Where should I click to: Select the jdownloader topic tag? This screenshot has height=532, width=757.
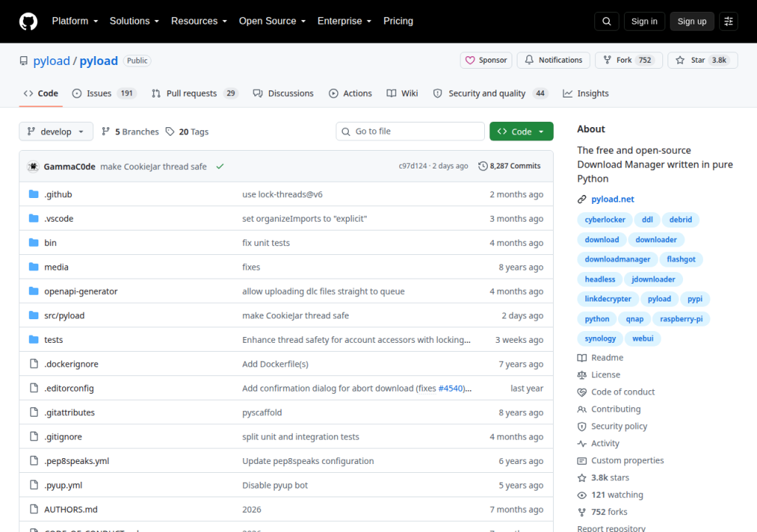(x=654, y=279)
